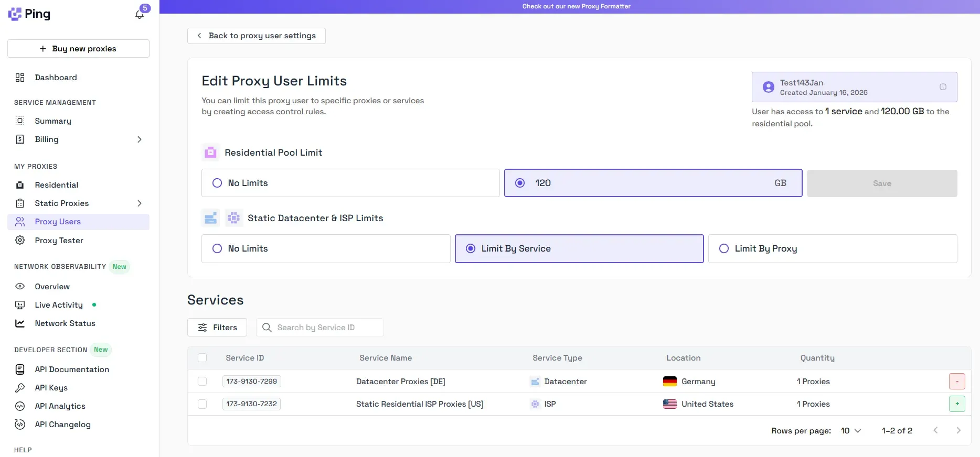
Task: Open Live Activity in sidebar
Action: (59, 305)
